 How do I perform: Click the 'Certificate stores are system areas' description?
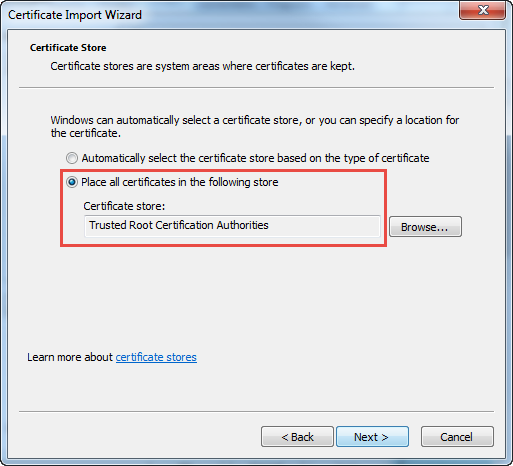coord(202,66)
